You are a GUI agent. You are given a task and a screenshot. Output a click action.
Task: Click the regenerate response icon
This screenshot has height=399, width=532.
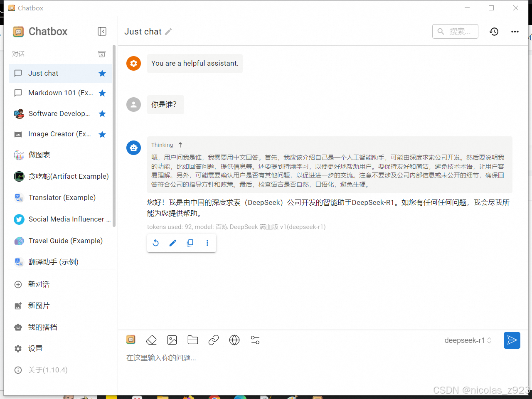tap(156, 243)
